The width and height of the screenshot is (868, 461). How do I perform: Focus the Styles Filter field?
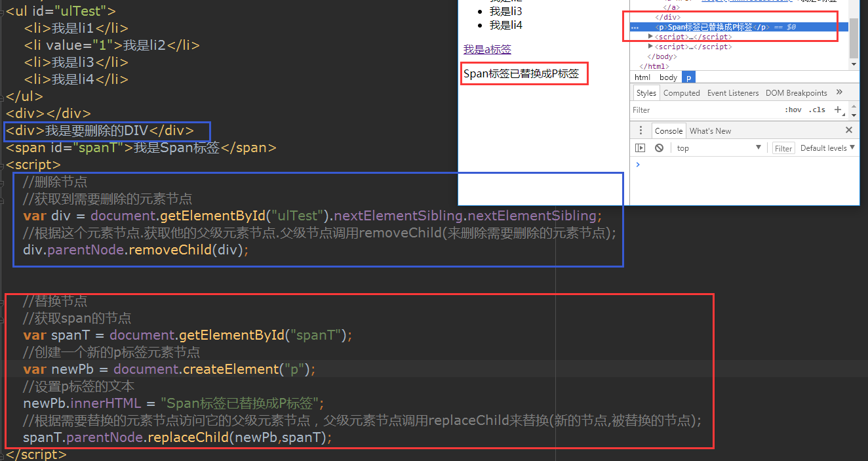[705, 110]
